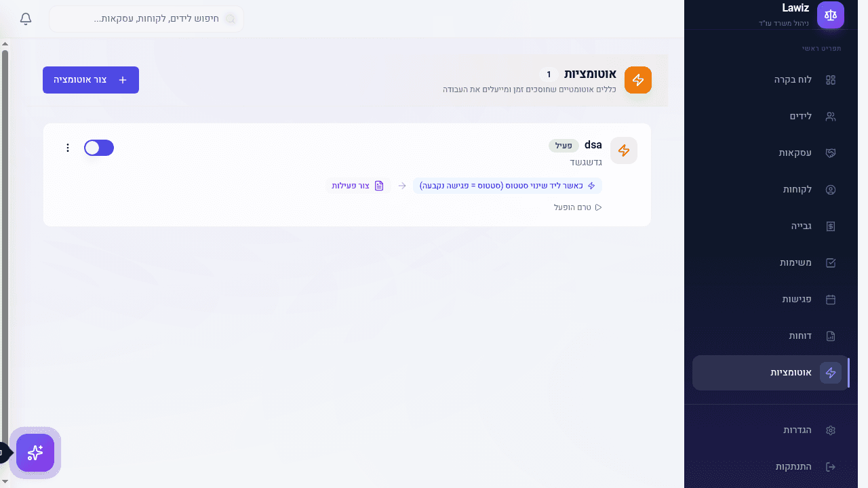Viewport: 868px width, 488px height.
Task: Click the orange lightning icon beside the page title
Action: [x=637, y=80]
